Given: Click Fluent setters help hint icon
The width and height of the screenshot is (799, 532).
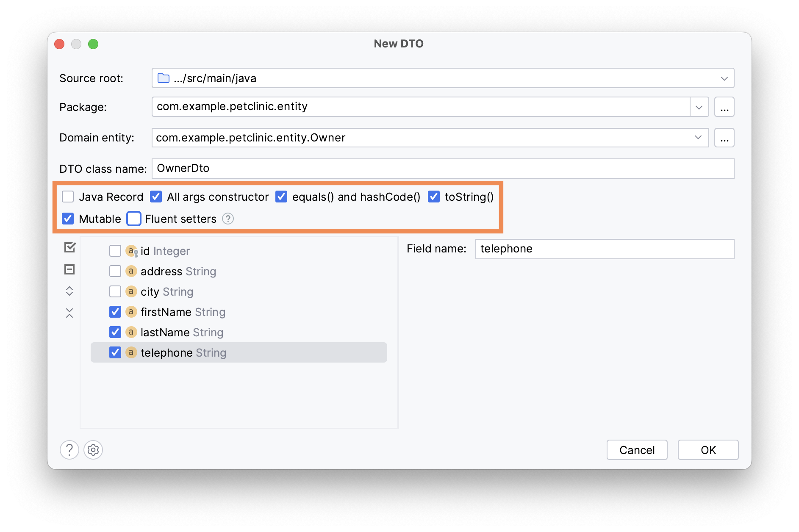Looking at the screenshot, I should pyautogui.click(x=228, y=219).
